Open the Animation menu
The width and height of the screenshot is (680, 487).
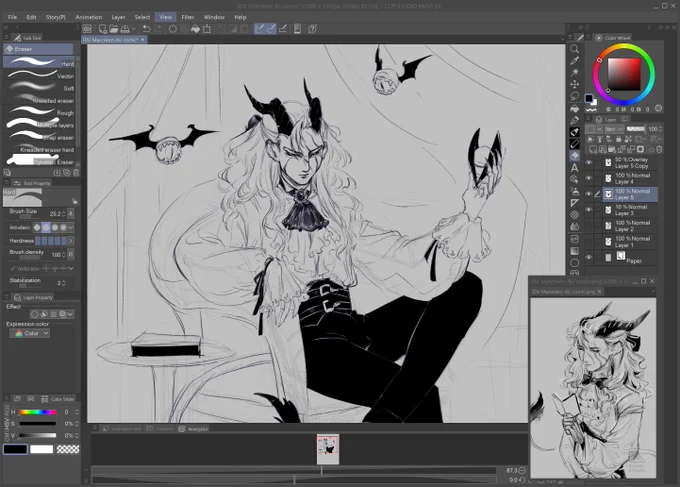click(88, 17)
